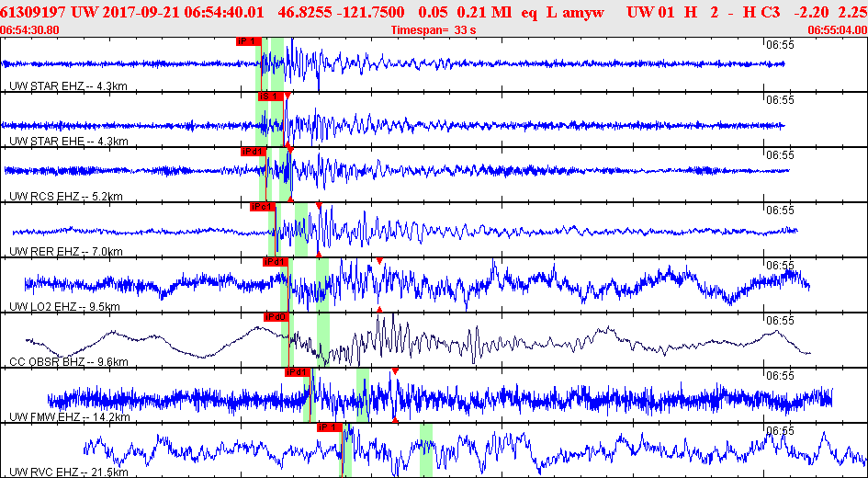Click the iPc1 pick flag on RER EHZ
The image size is (868, 478).
pyautogui.click(x=263, y=207)
